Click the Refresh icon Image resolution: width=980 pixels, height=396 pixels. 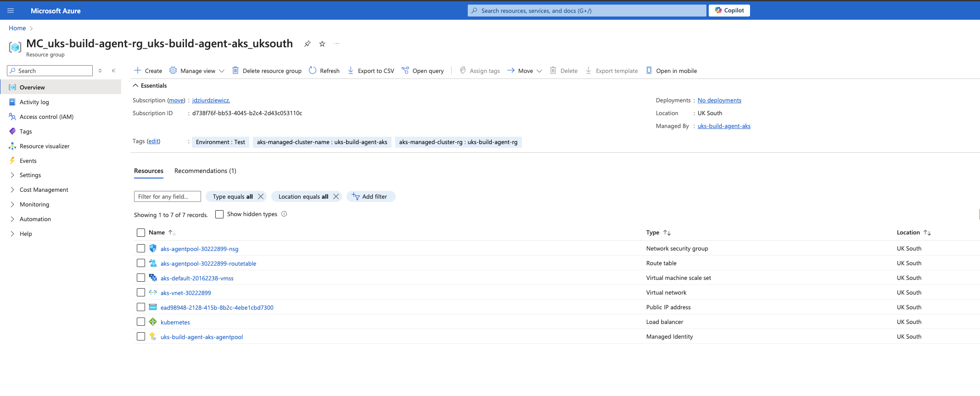(313, 70)
